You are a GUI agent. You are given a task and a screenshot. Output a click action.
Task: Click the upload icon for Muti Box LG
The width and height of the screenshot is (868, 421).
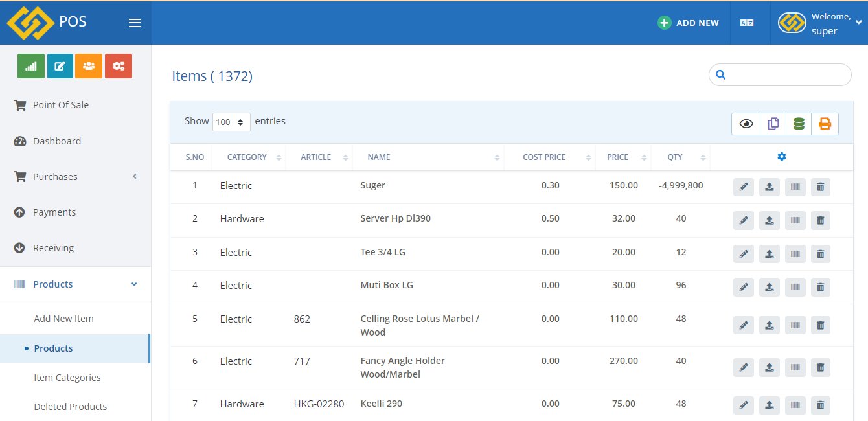[x=769, y=287]
